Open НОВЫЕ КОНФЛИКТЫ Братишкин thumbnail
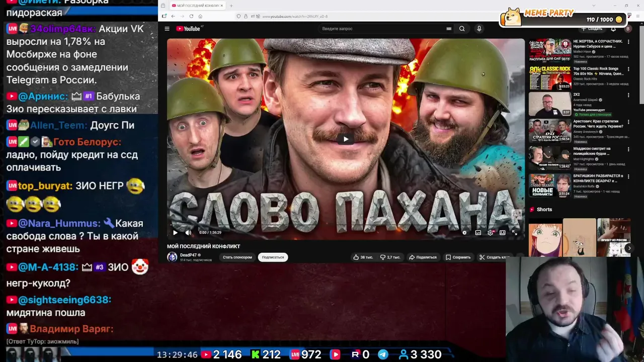 tap(549, 185)
